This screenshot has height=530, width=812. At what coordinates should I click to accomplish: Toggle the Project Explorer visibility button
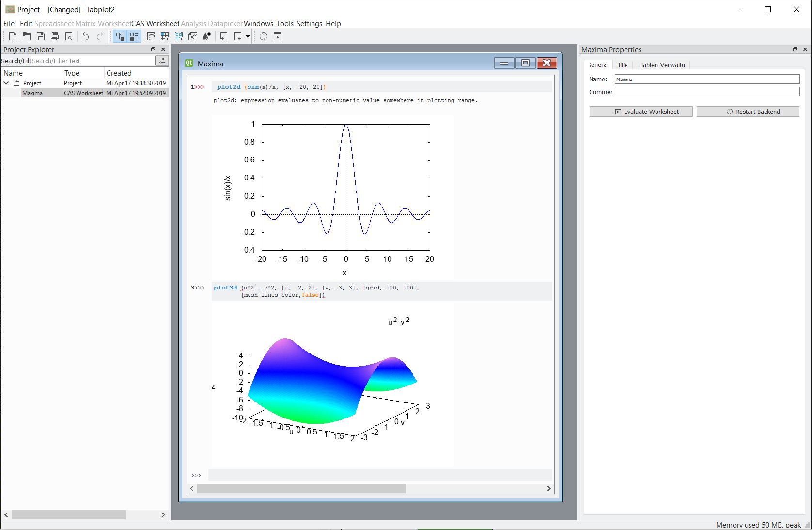coord(121,36)
